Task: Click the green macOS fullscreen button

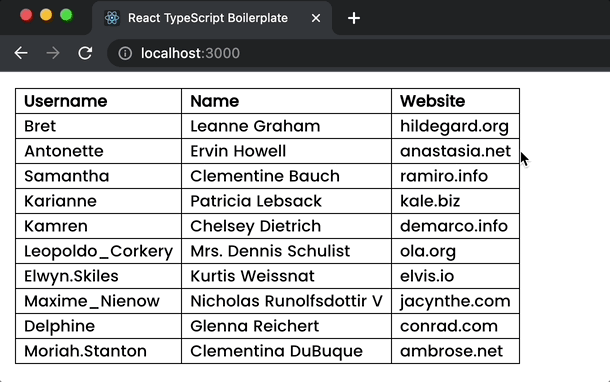Action: pyautogui.click(x=66, y=16)
